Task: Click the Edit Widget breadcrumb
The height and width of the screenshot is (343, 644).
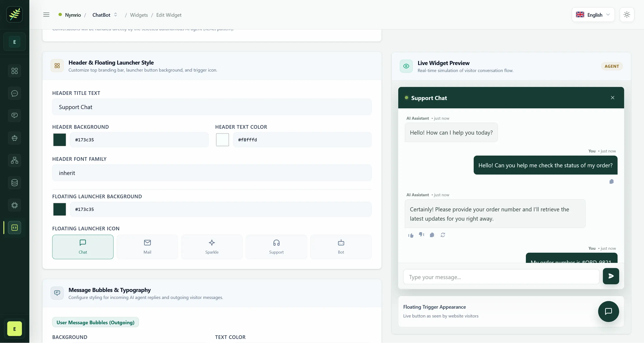Action: coord(169,15)
